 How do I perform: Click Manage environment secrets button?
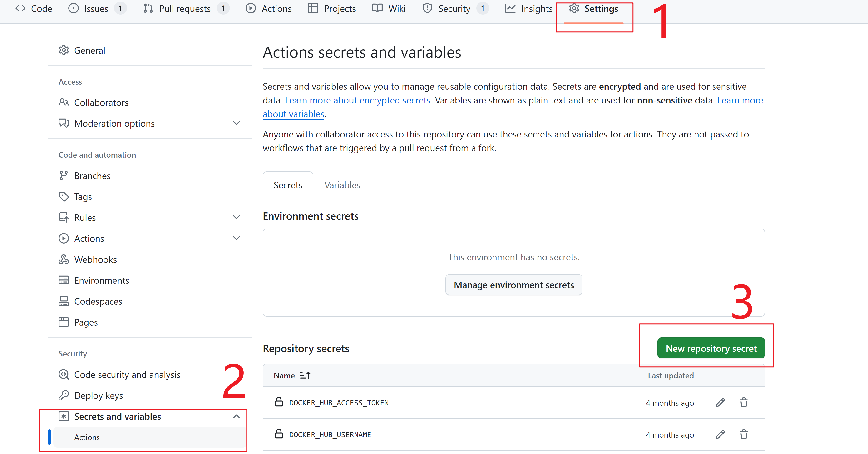tap(513, 285)
